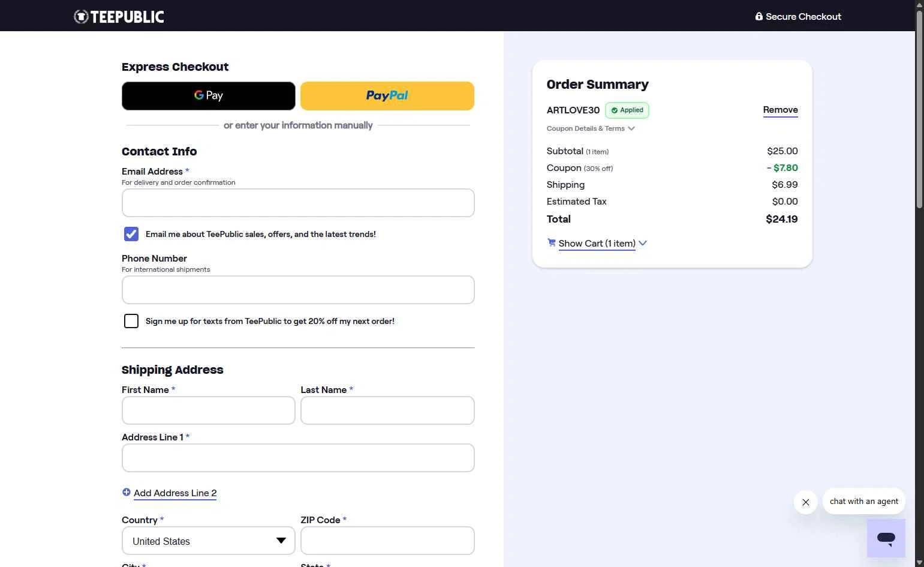Dismiss the chat with an agent prompt
Screen dimensions: 924x567
tap(805, 502)
